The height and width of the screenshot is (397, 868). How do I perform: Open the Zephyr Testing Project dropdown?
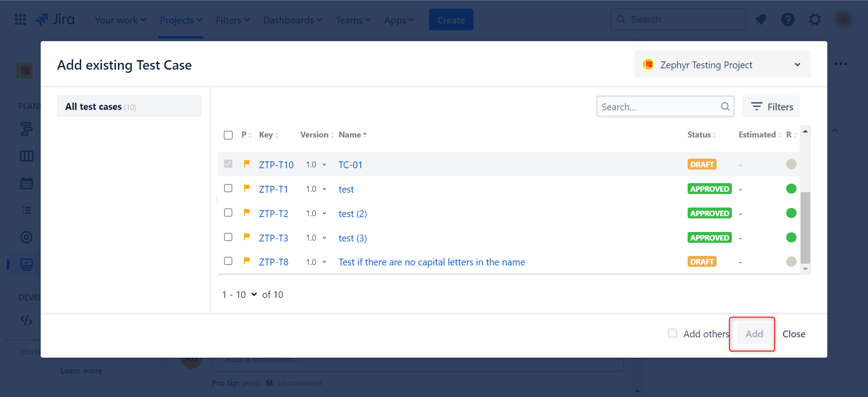(722, 65)
